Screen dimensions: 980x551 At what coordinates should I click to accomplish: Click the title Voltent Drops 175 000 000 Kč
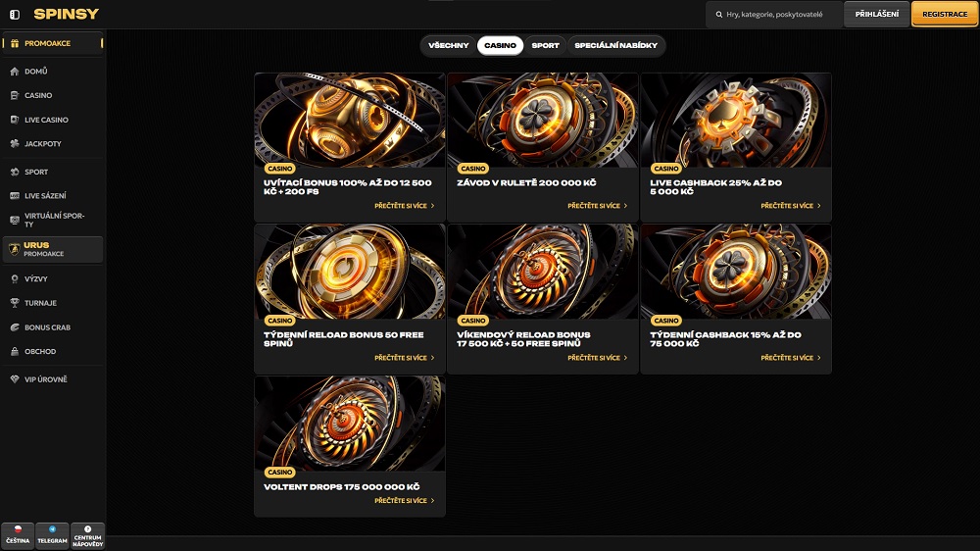(x=341, y=486)
